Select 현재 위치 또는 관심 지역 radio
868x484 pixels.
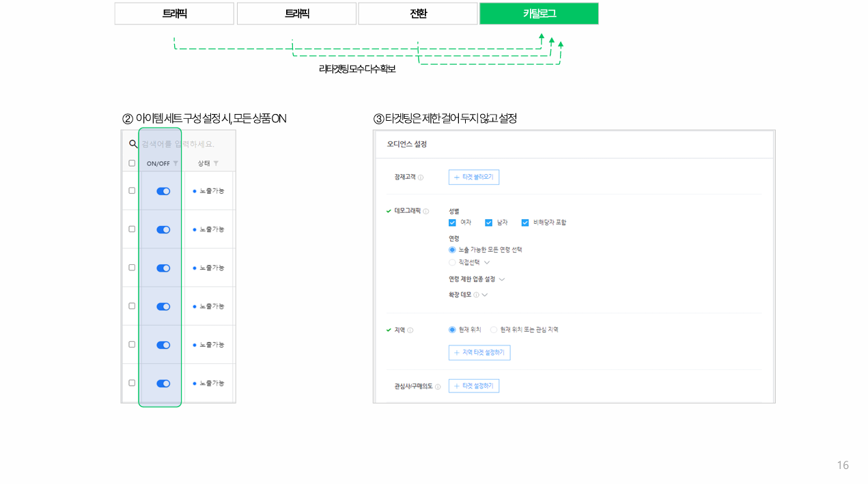coord(493,330)
